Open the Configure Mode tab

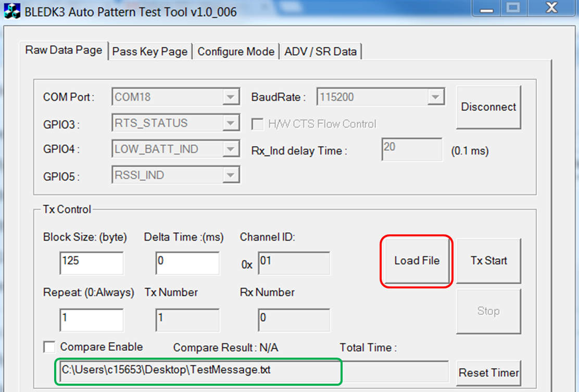(236, 52)
